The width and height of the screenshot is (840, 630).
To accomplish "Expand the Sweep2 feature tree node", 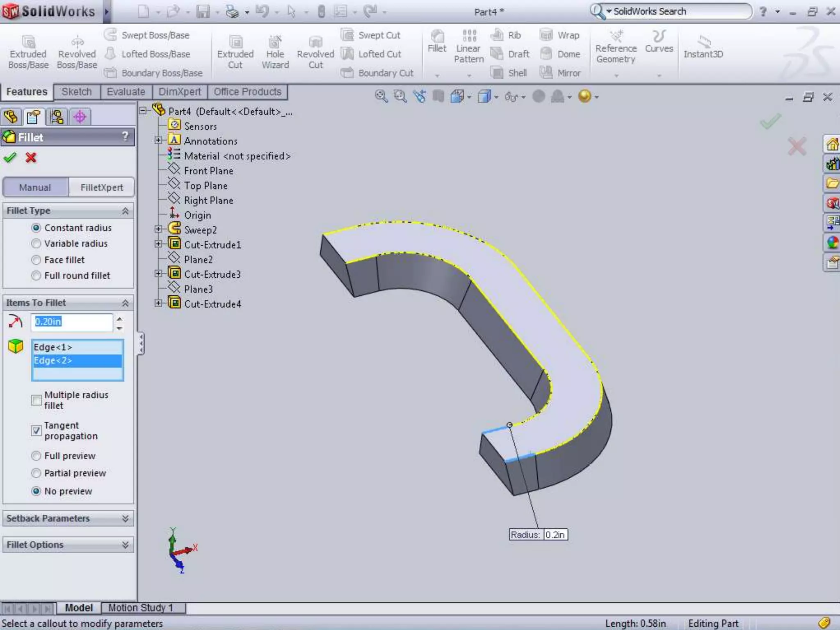I will tap(158, 229).
